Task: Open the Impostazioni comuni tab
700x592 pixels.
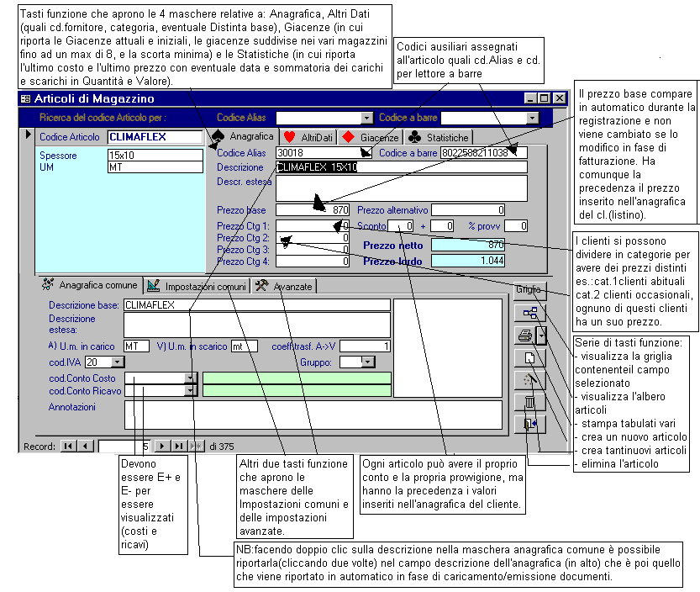Action: point(197,287)
